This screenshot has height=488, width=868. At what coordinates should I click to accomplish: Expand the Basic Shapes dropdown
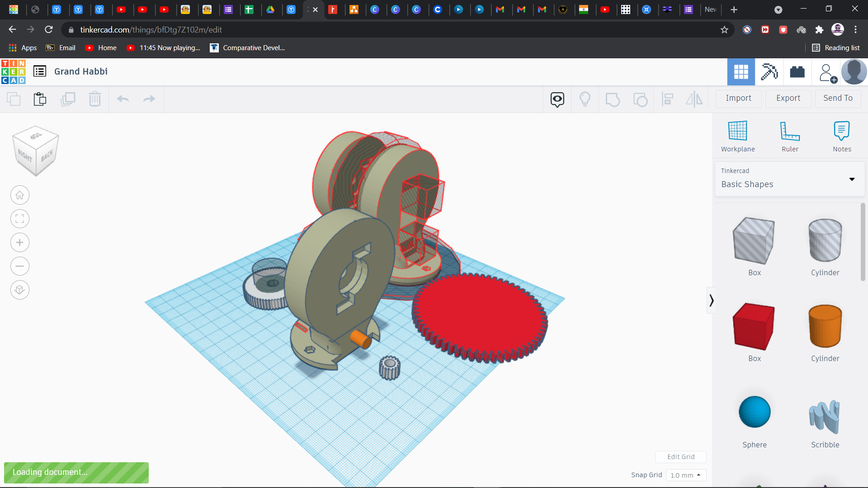click(852, 179)
